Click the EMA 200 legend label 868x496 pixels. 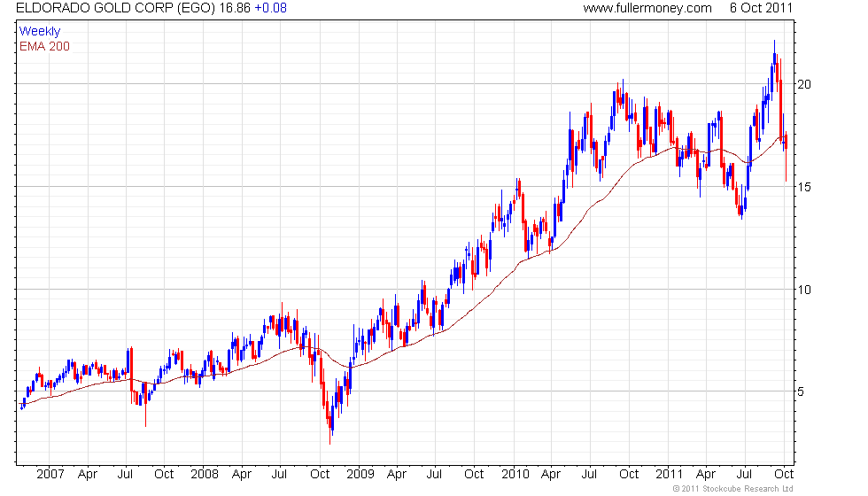44,46
